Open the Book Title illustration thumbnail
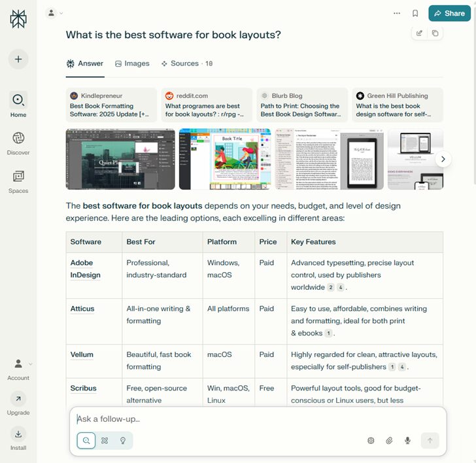 225,159
